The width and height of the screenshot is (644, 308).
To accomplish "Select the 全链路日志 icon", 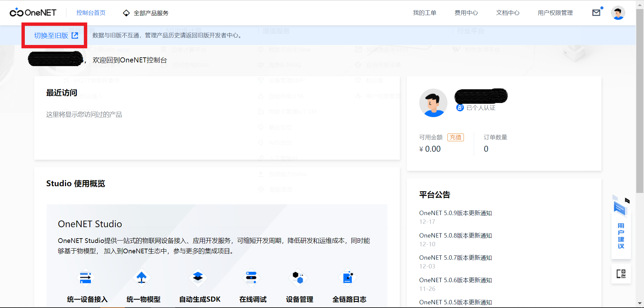I will [x=348, y=277].
